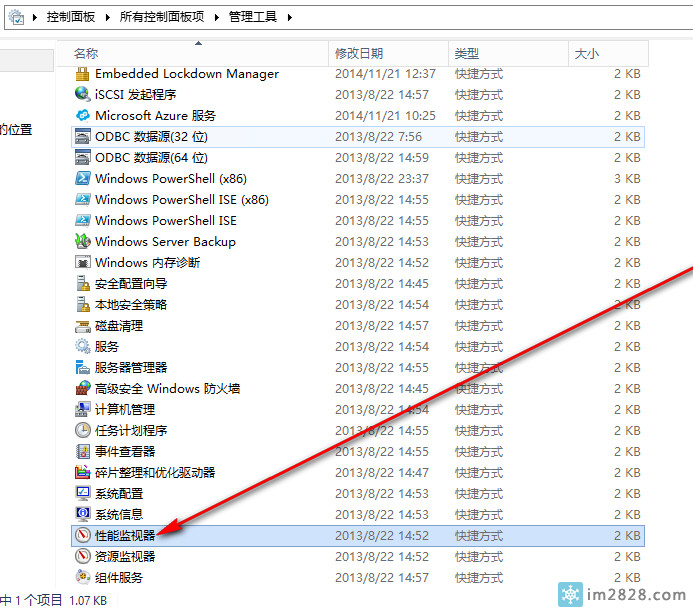
Task: Select the 任务计划程序 clock icon
Action: [82, 430]
